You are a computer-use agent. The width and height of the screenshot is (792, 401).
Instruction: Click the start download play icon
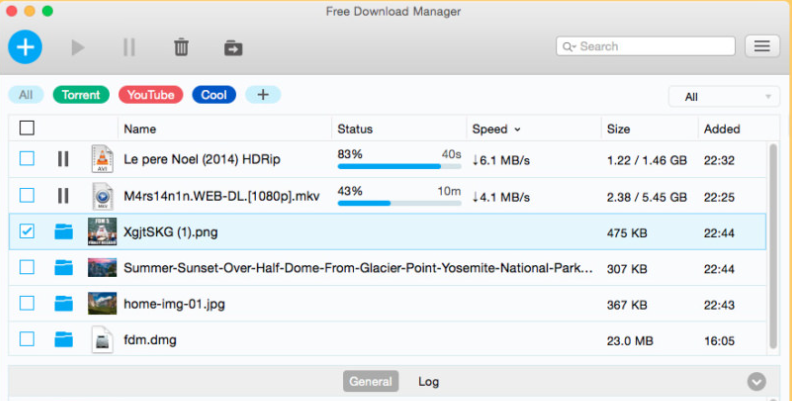point(77,47)
